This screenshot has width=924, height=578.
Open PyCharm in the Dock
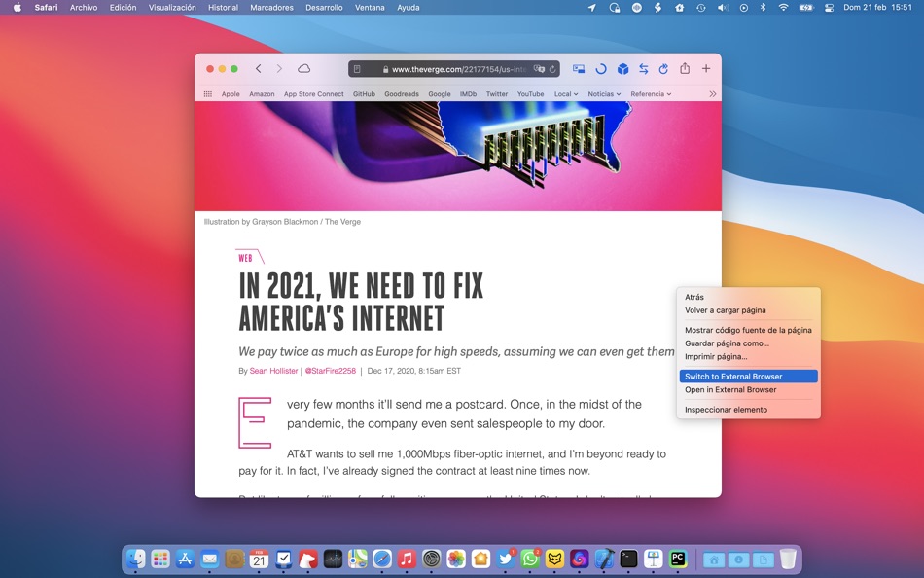pos(678,559)
